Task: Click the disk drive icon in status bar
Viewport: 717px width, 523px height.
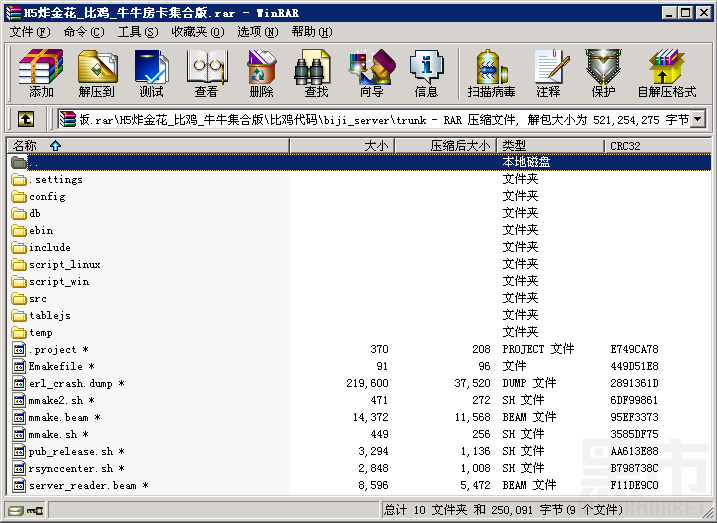Action: [x=15, y=510]
